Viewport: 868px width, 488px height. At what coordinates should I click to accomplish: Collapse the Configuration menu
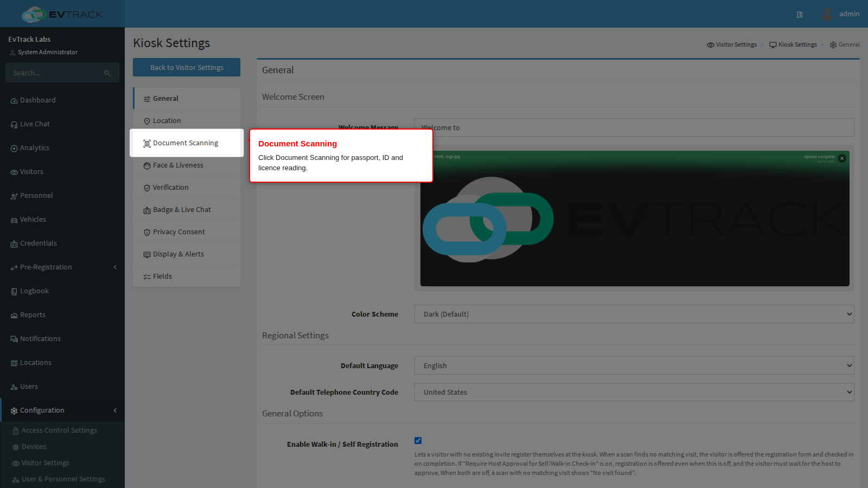coord(62,410)
